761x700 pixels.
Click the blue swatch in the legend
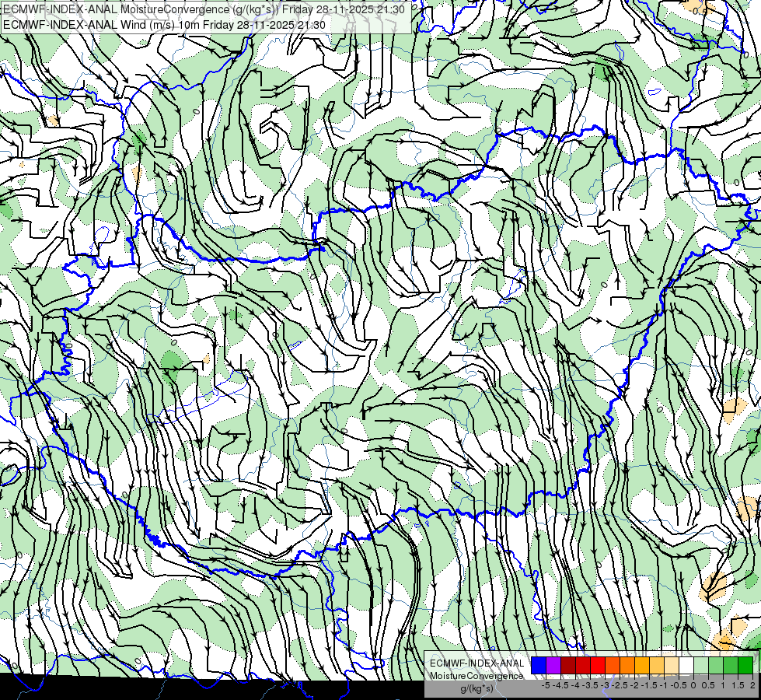click(x=539, y=665)
